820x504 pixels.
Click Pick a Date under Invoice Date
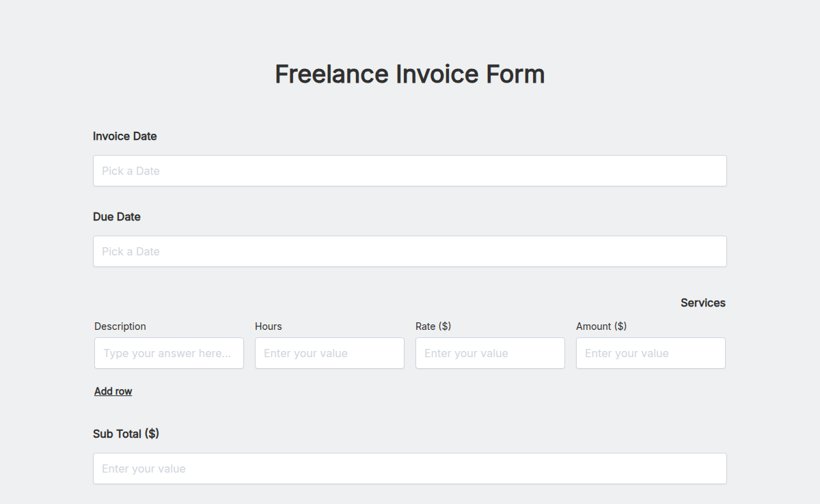(x=410, y=170)
